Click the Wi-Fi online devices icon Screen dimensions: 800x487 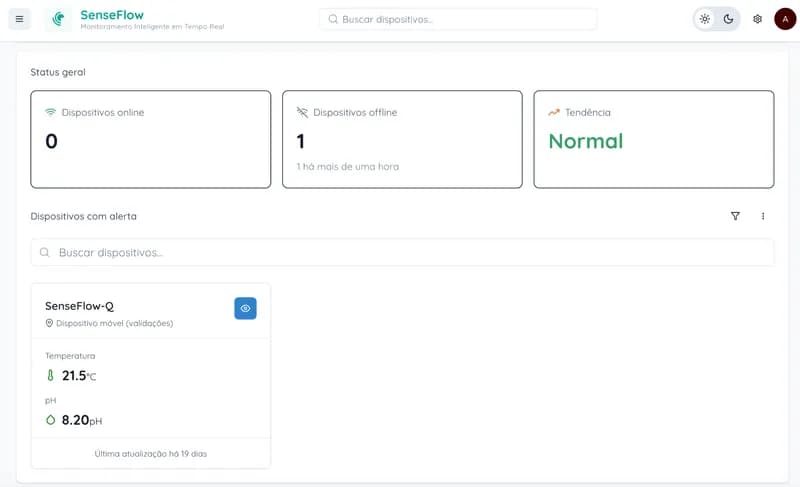(51, 112)
